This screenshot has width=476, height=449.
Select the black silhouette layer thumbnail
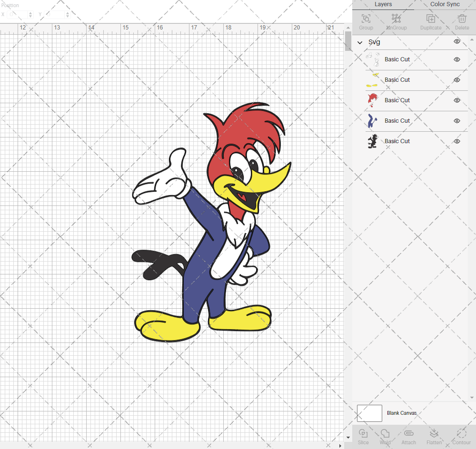coord(373,141)
